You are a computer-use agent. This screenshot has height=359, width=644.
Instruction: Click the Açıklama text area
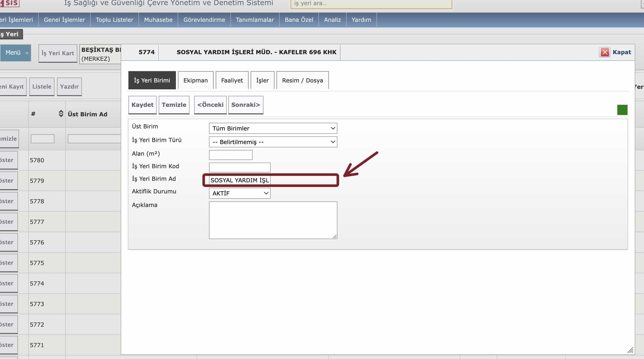point(273,220)
